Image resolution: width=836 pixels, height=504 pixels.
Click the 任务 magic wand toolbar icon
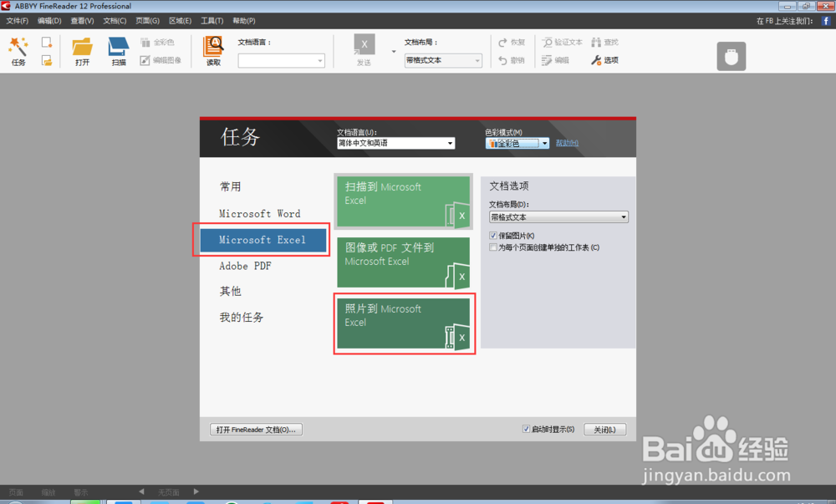tap(18, 48)
